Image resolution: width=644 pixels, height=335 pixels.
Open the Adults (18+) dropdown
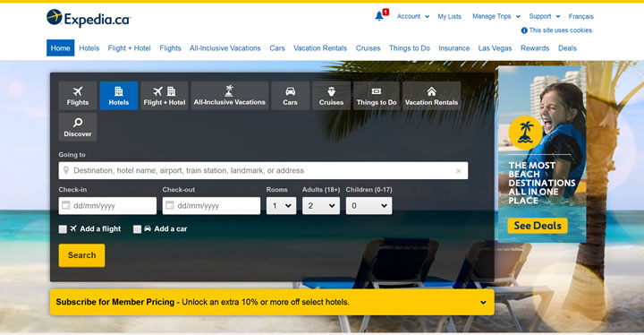(321, 206)
